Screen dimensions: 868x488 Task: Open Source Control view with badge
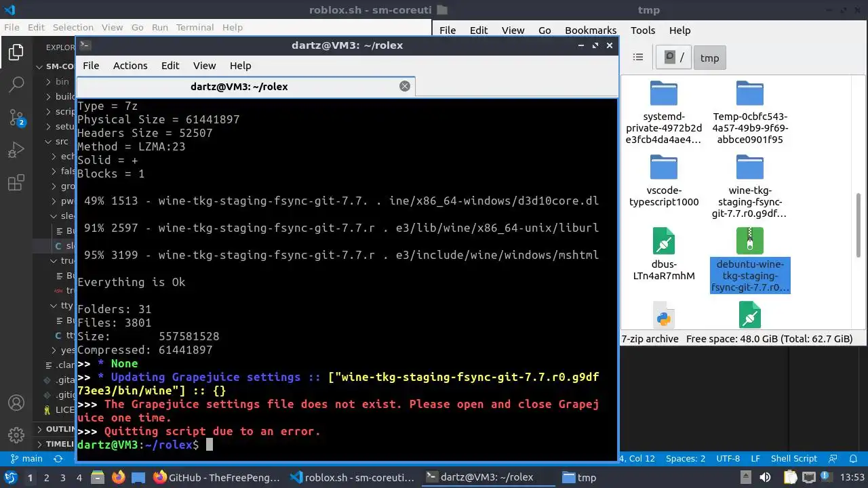[x=16, y=117]
